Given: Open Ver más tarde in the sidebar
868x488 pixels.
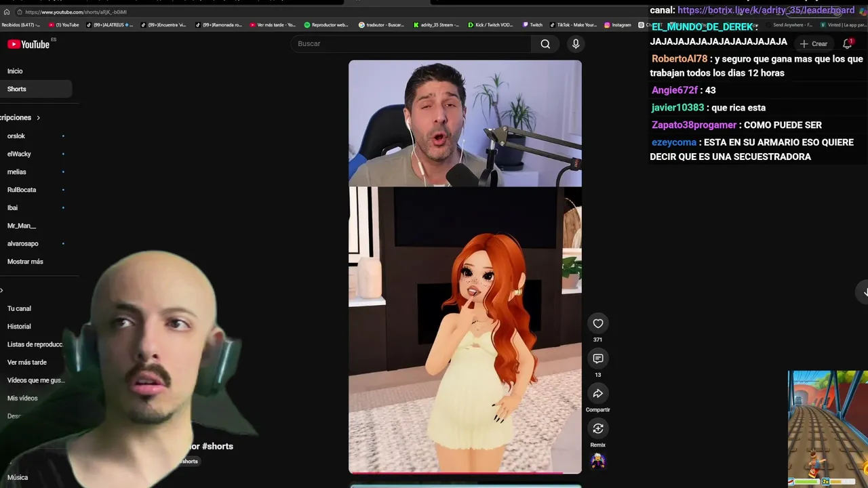Looking at the screenshot, I should point(27,363).
